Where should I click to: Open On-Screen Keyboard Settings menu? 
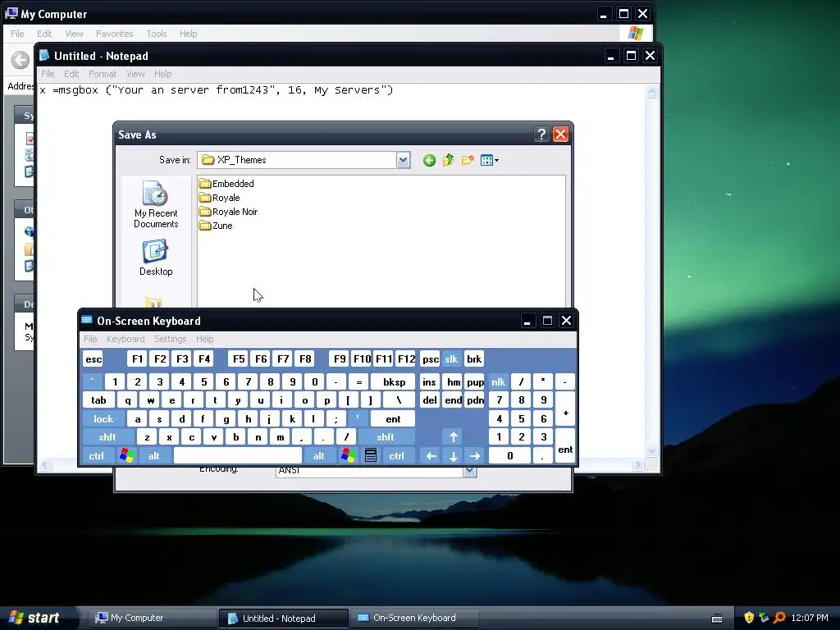pos(171,339)
